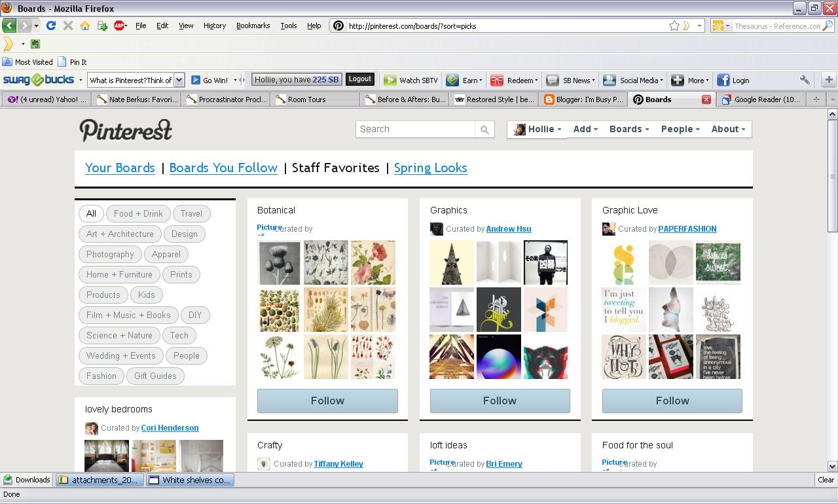Click Tiffany Kelley's avatar icon

264,464
